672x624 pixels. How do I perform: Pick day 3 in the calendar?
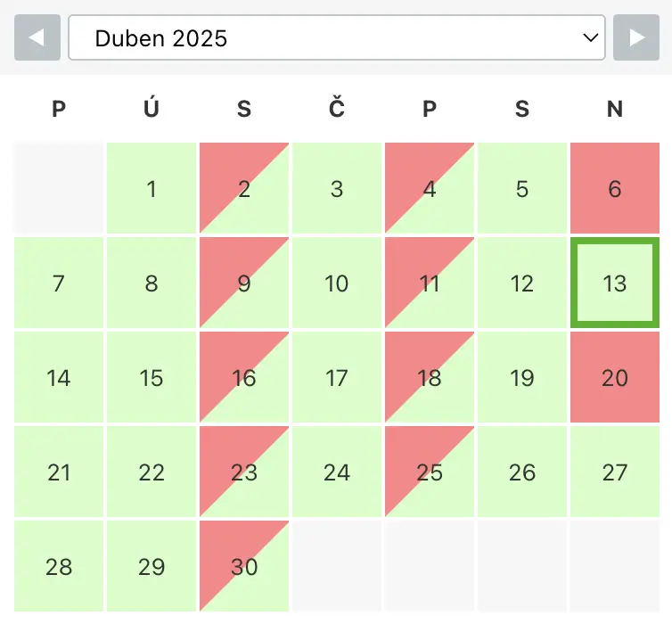(x=337, y=189)
